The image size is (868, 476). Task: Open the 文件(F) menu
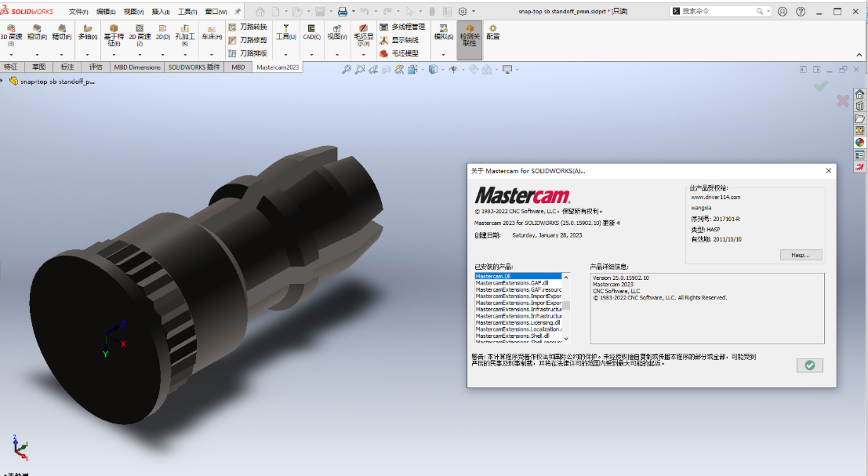tap(78, 12)
